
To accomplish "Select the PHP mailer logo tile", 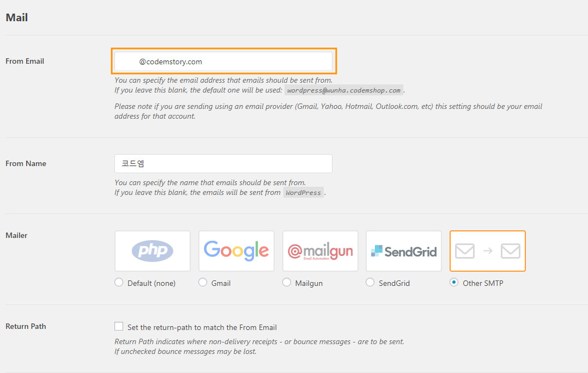I will tap(153, 251).
